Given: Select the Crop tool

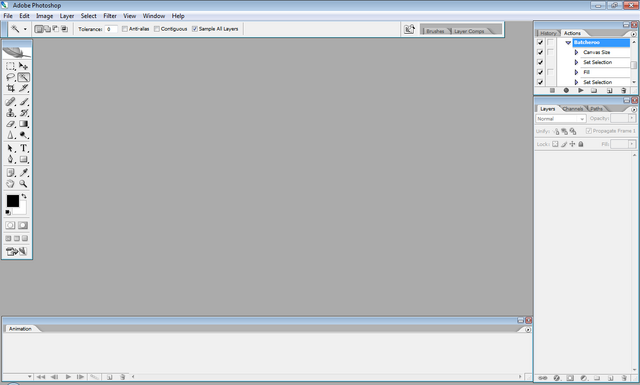Looking at the screenshot, I should point(10,88).
